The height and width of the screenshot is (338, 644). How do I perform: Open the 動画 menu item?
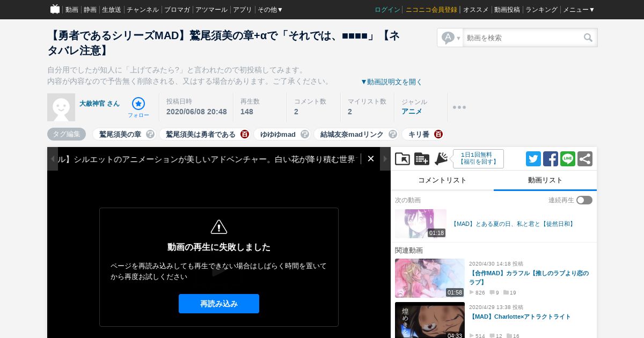(x=72, y=10)
